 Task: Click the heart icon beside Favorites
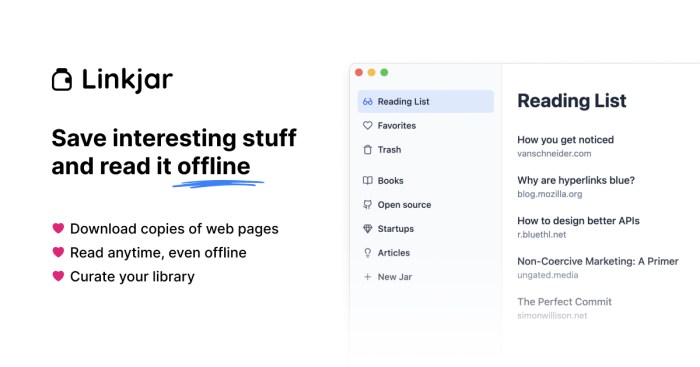[367, 125]
